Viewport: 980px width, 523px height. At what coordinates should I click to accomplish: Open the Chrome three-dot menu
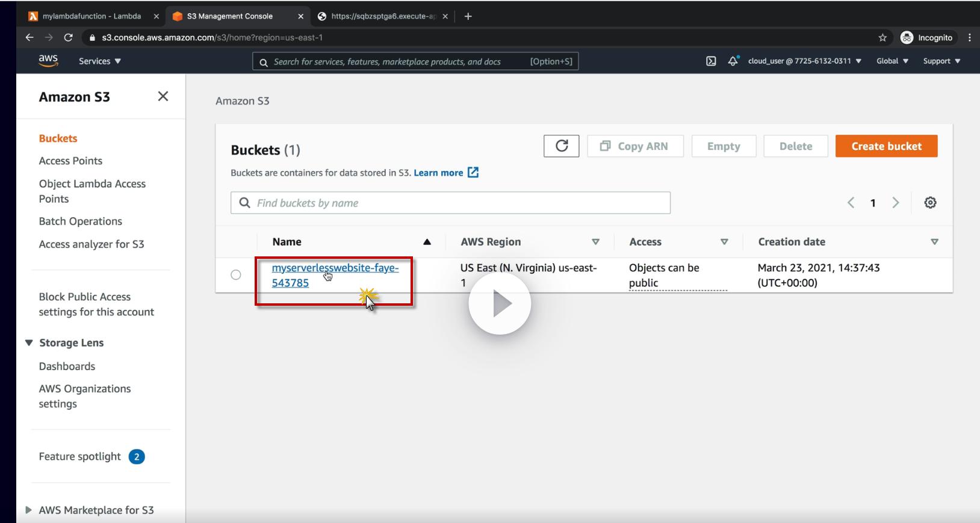pos(970,37)
